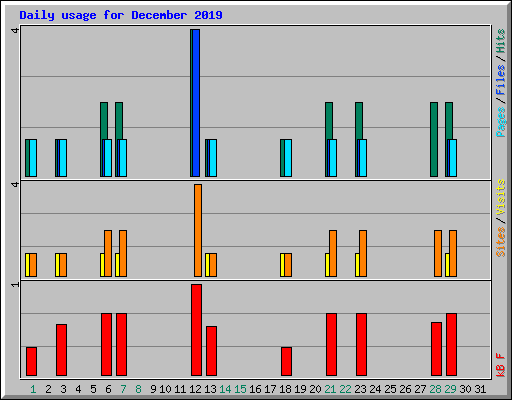Select day label "17" on the x-axis
Image resolution: width=512 pixels, height=400 pixels.
pyautogui.click(x=270, y=389)
